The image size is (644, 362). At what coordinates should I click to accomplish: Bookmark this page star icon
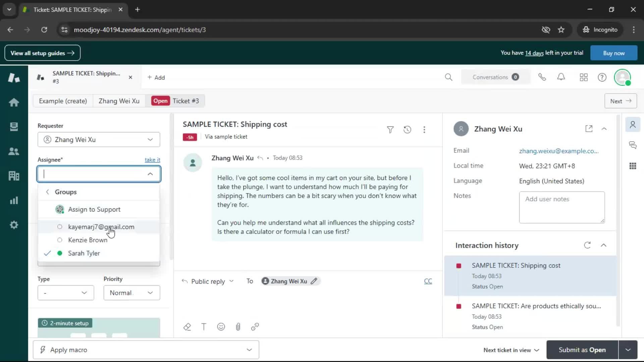(561, 30)
